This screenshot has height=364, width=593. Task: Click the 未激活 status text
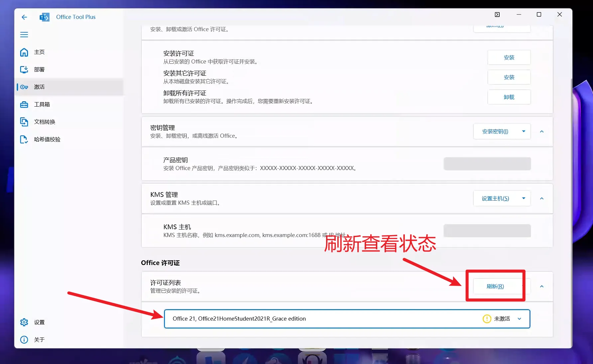[x=502, y=319]
